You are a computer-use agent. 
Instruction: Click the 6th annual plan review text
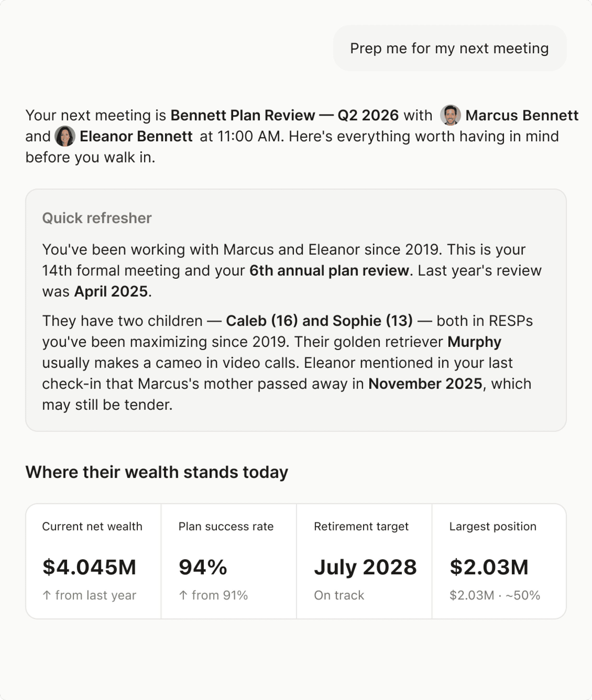[329, 271]
